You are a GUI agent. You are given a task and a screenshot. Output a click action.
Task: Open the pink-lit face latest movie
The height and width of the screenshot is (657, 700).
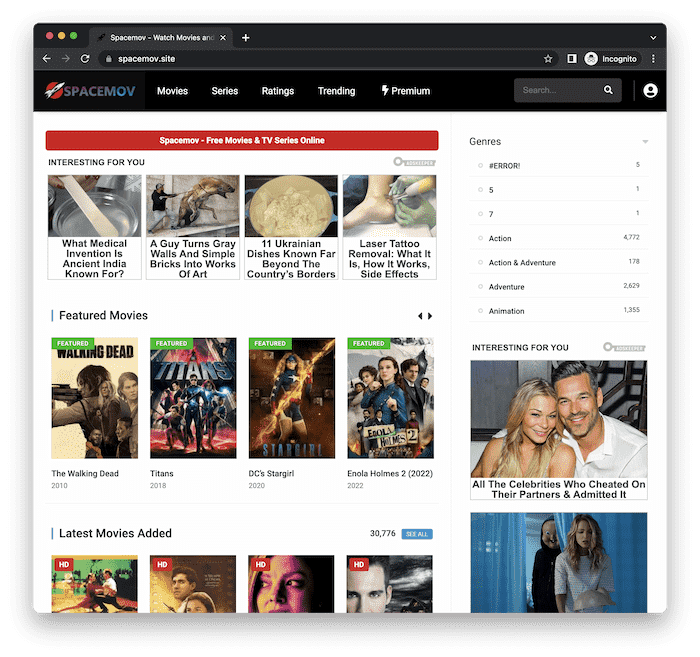click(x=291, y=584)
